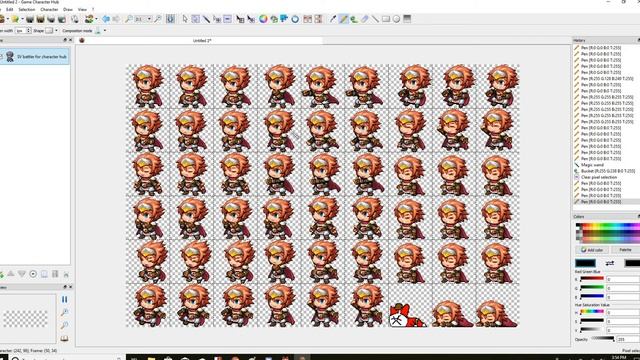Viewport: 640px width, 360px height.
Task: Click the Palette button
Action: click(x=625, y=250)
